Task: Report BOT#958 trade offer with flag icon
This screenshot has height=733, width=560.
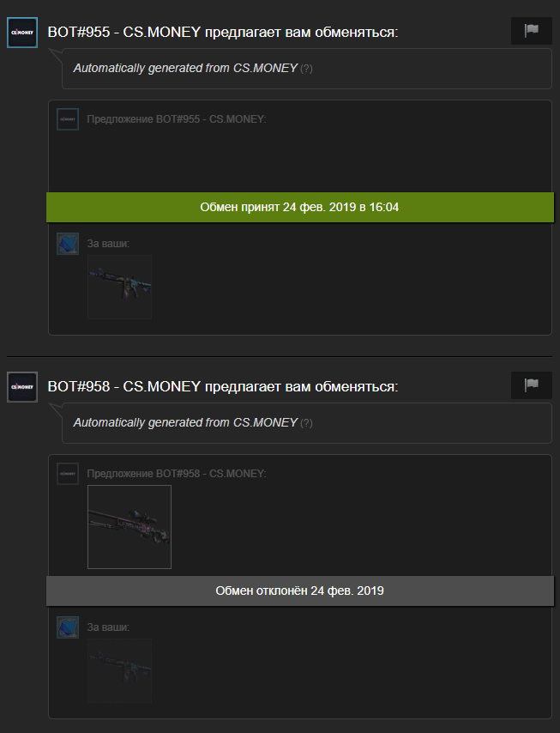Action: [x=532, y=385]
